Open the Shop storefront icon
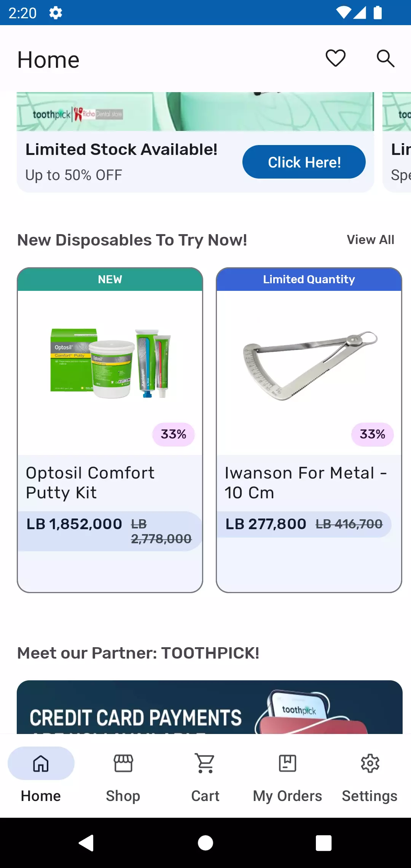Image resolution: width=411 pixels, height=868 pixels. pyautogui.click(x=123, y=763)
